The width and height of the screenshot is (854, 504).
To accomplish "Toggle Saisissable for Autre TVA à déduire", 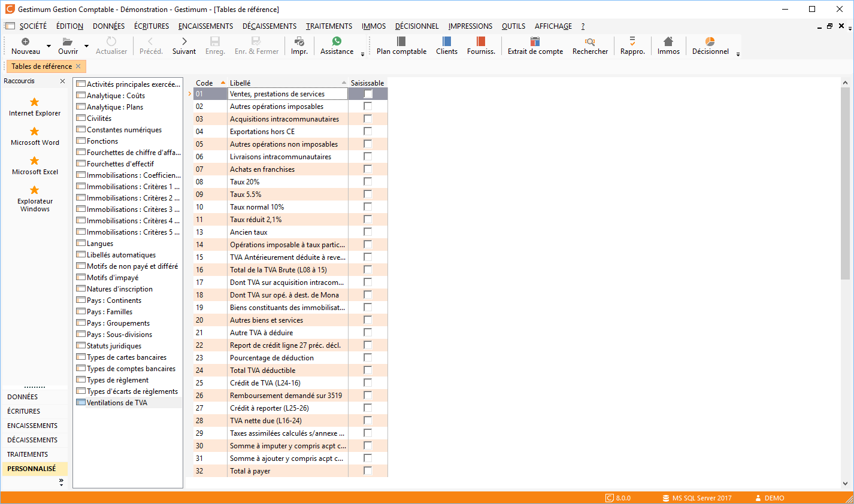I will [x=368, y=333].
